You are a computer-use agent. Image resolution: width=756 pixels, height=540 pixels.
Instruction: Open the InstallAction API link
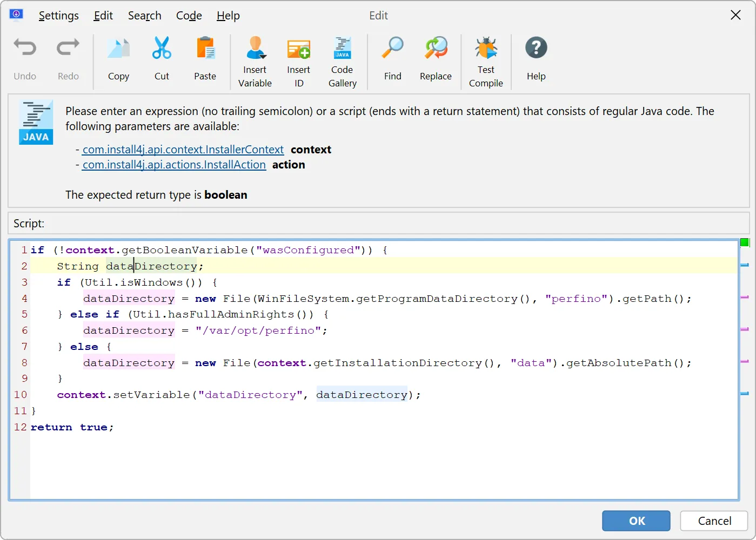[x=174, y=165]
